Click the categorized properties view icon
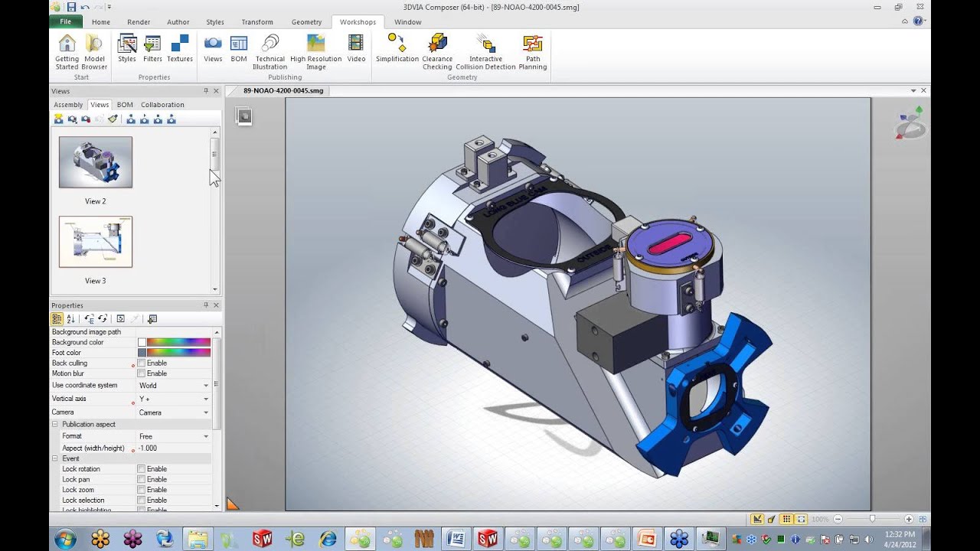 pos(57,319)
